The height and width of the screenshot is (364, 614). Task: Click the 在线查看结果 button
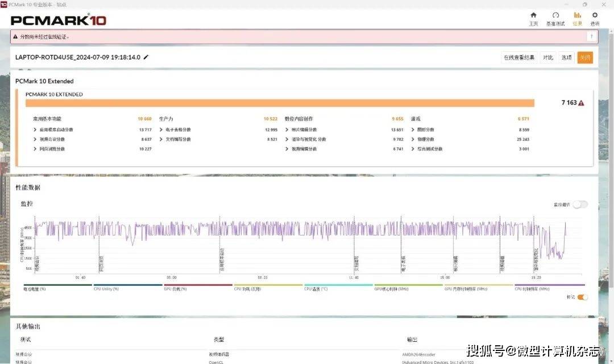pos(519,57)
